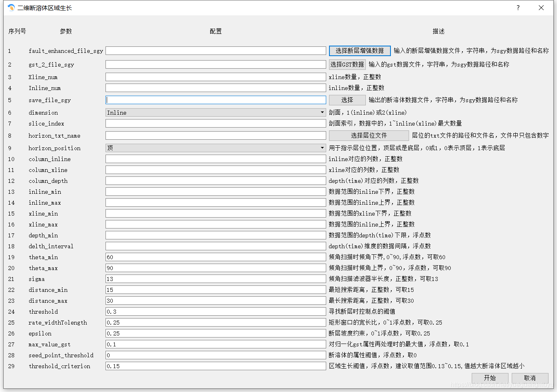Click the fault_enhanced_file_sgy parameter label
This screenshot has width=557, height=392.
66,51
